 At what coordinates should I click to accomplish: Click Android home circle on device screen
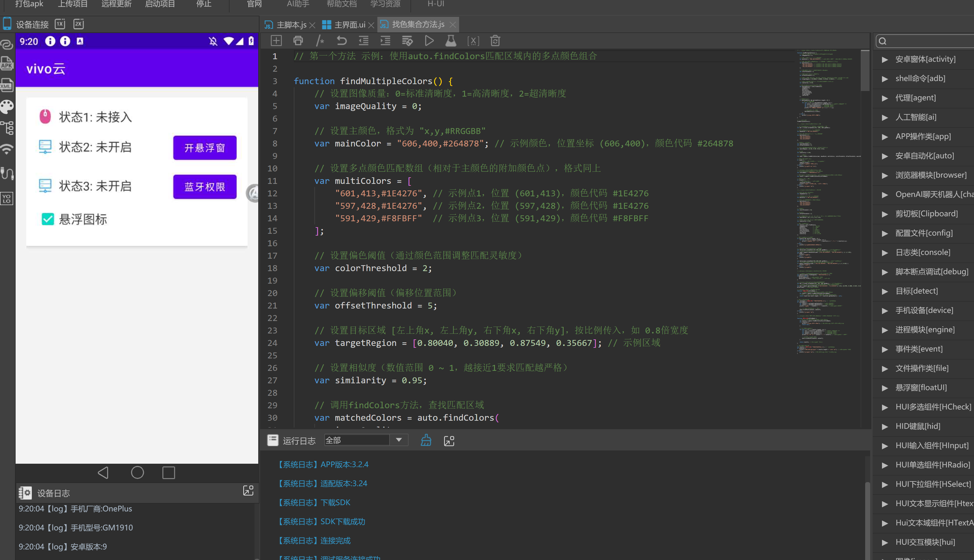click(x=138, y=473)
